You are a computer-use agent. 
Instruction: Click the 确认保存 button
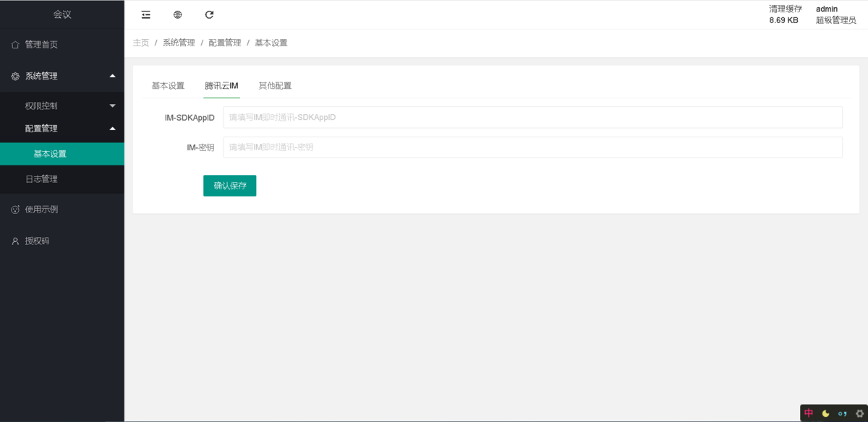pos(229,186)
